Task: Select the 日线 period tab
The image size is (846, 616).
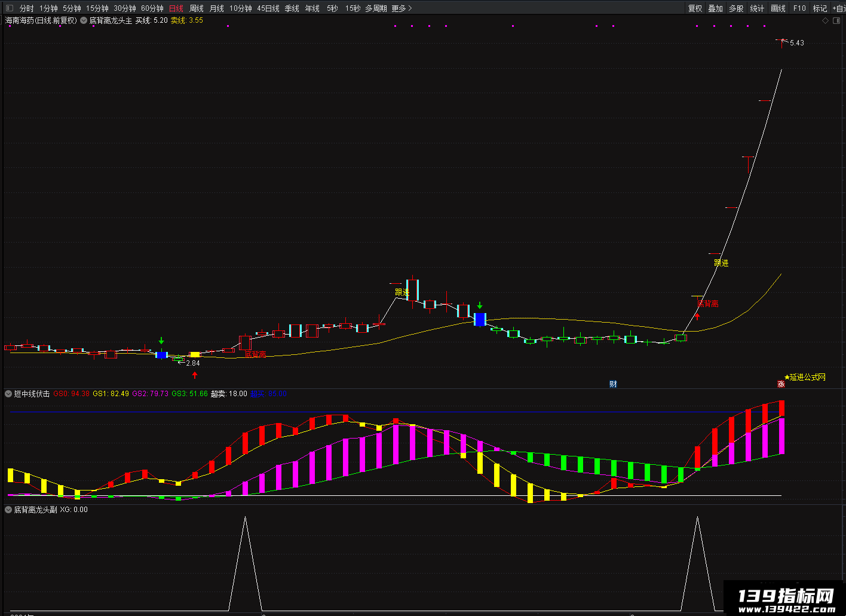Action: 176,8
